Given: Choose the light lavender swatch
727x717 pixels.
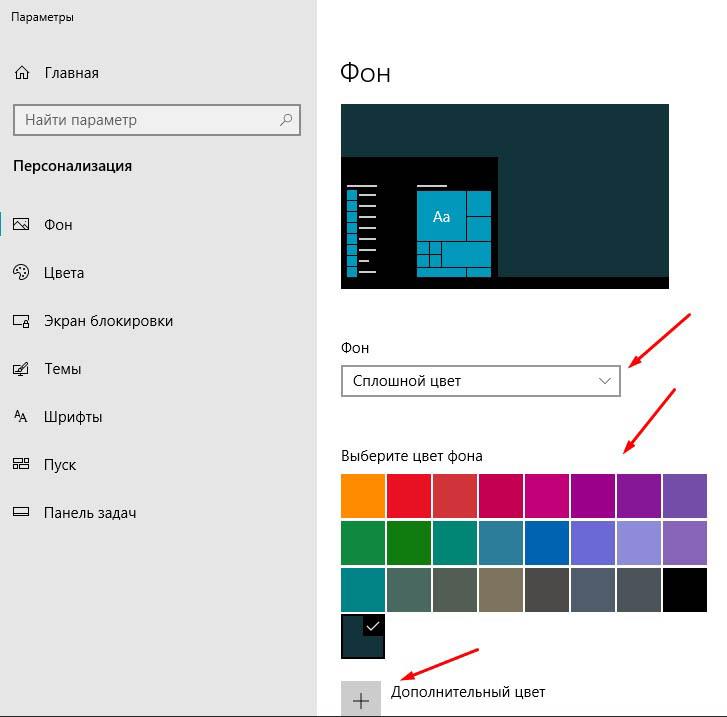Looking at the screenshot, I should (x=638, y=543).
